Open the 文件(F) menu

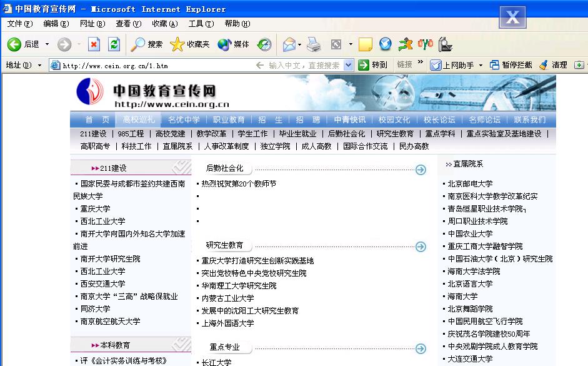(x=20, y=24)
